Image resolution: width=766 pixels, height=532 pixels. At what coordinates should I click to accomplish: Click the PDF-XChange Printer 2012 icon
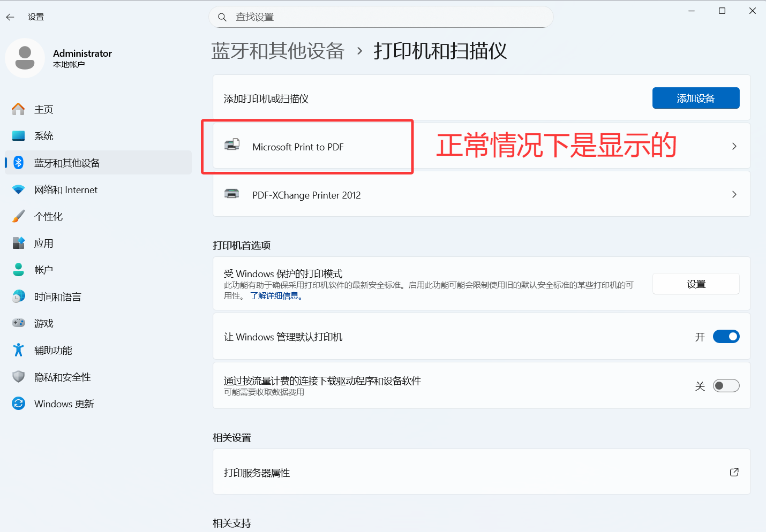pyautogui.click(x=232, y=194)
